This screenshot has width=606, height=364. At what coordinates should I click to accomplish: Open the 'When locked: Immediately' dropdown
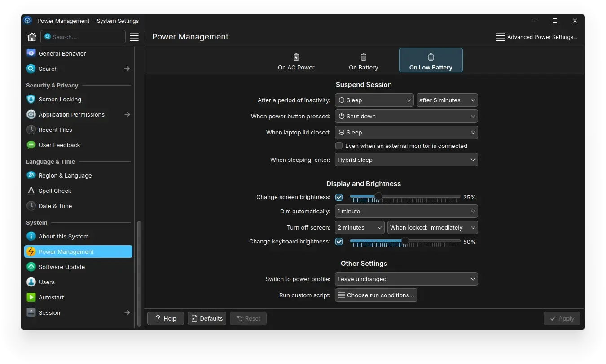[x=433, y=227]
